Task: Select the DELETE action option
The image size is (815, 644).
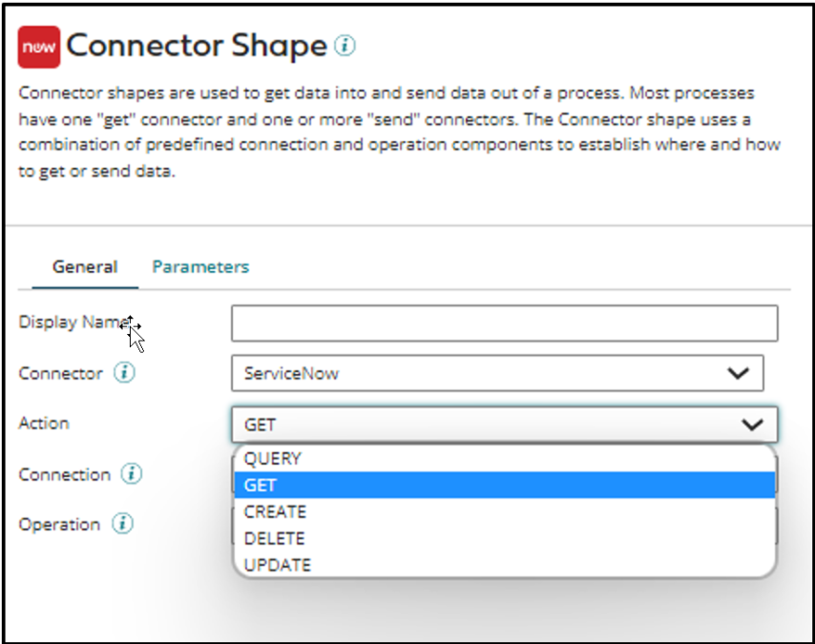Action: pyautogui.click(x=274, y=539)
